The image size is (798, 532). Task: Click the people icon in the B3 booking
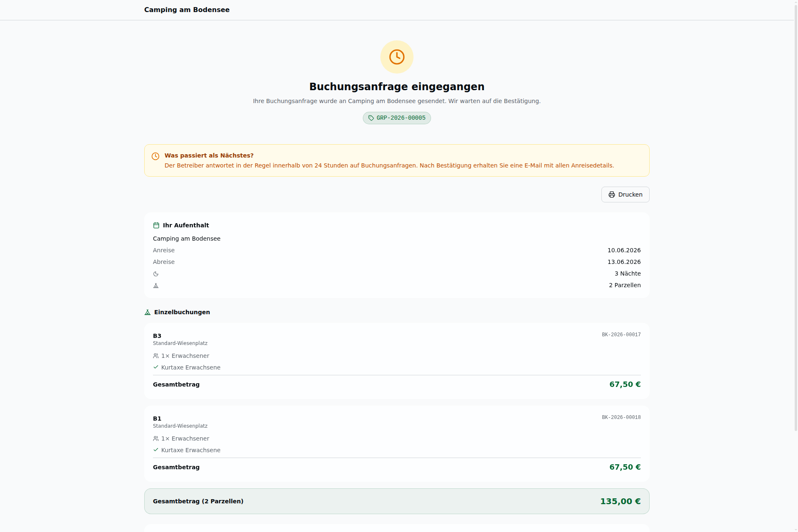(x=156, y=356)
